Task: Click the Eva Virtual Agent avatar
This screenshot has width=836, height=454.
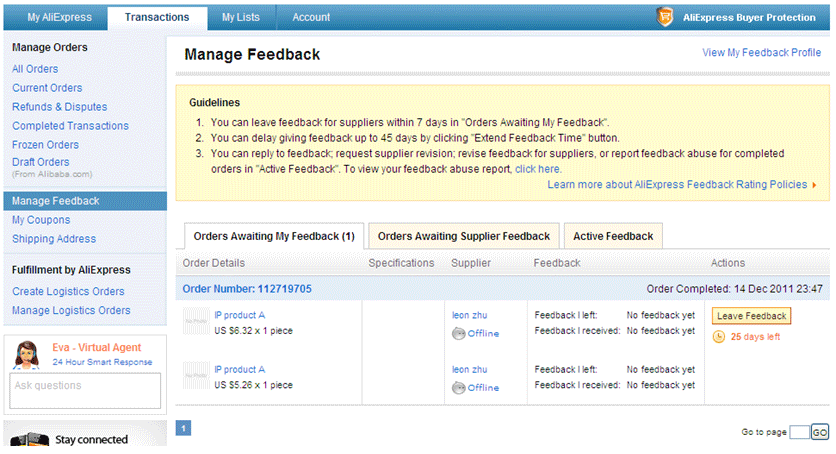Action: 28,355
